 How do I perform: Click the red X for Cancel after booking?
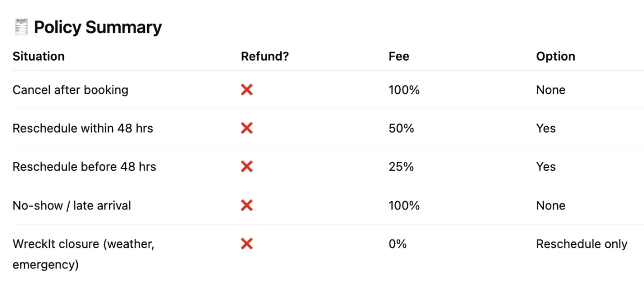point(247,90)
